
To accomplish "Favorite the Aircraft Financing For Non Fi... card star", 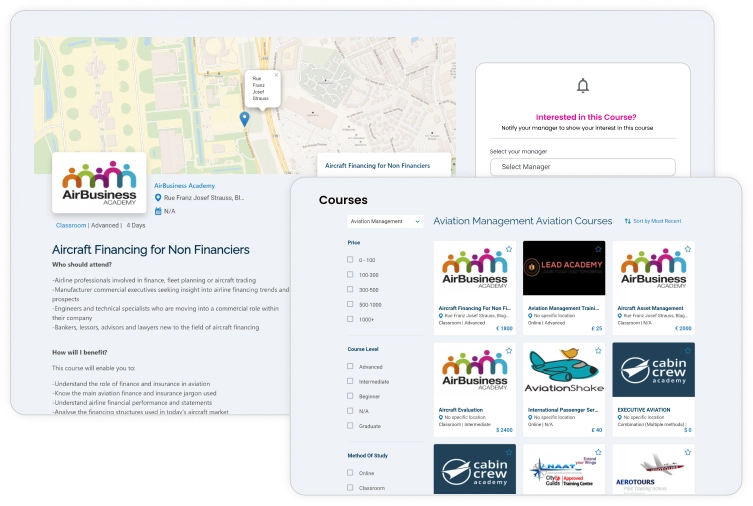I will coord(509,249).
